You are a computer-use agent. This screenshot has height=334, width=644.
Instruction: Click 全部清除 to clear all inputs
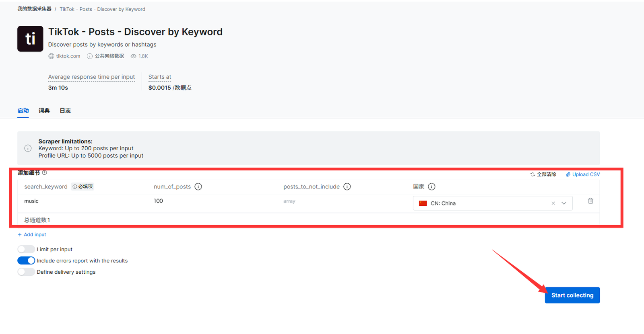(543, 174)
